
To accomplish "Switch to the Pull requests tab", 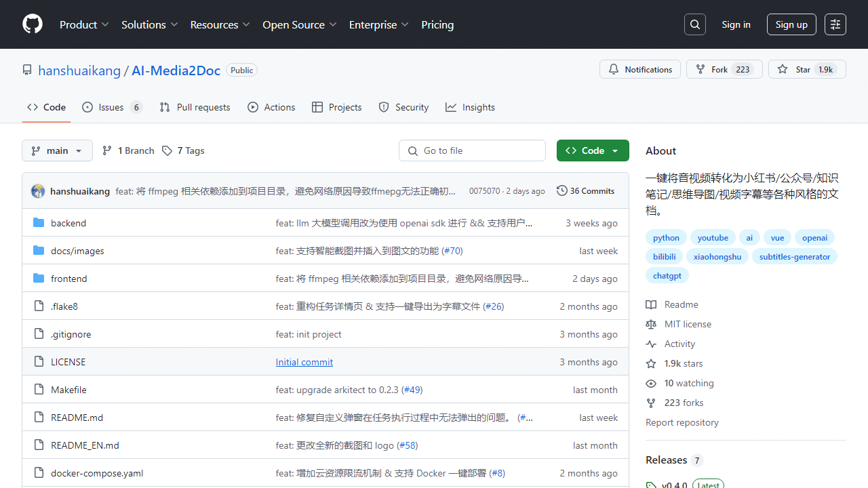I will pos(195,107).
